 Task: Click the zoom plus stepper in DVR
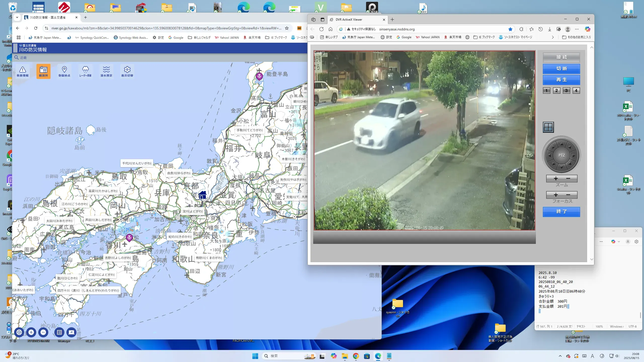[556, 178]
